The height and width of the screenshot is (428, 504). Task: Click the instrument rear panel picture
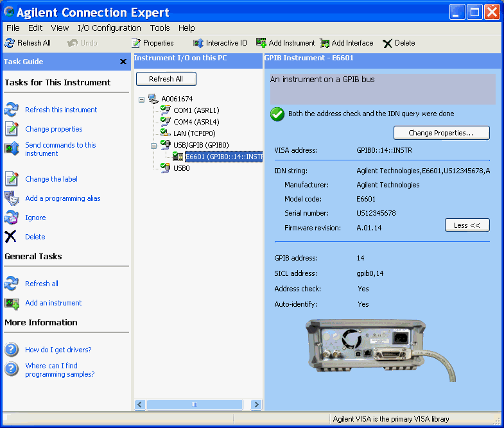coord(381,350)
